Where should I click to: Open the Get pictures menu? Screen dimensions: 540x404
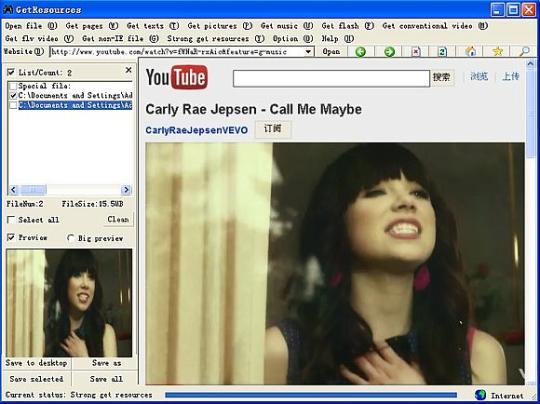click(220, 26)
